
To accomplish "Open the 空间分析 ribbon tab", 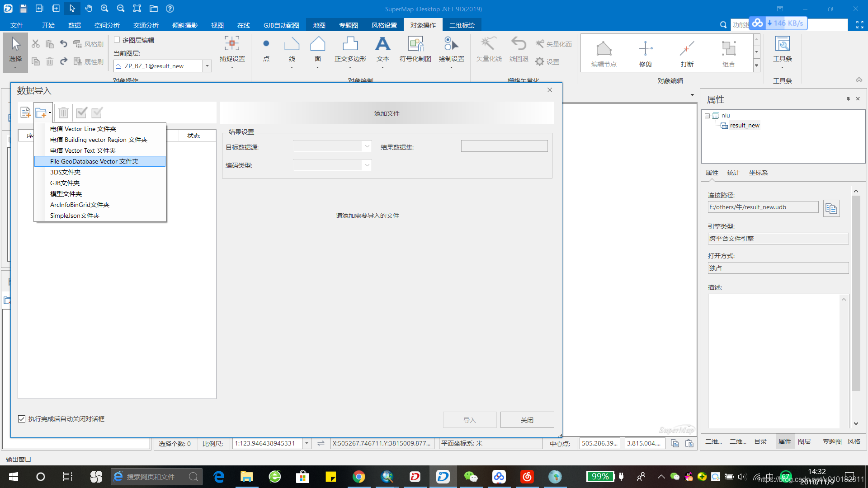I will point(107,25).
